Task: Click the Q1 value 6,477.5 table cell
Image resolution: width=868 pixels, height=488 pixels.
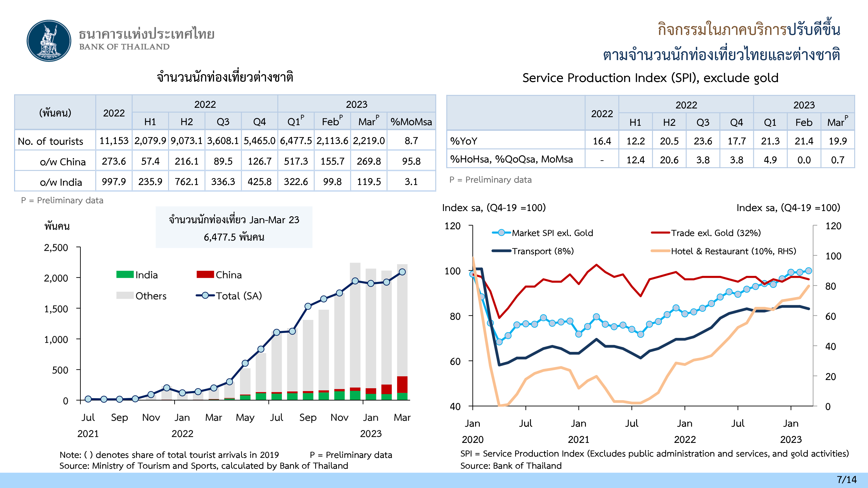Action: coord(296,141)
